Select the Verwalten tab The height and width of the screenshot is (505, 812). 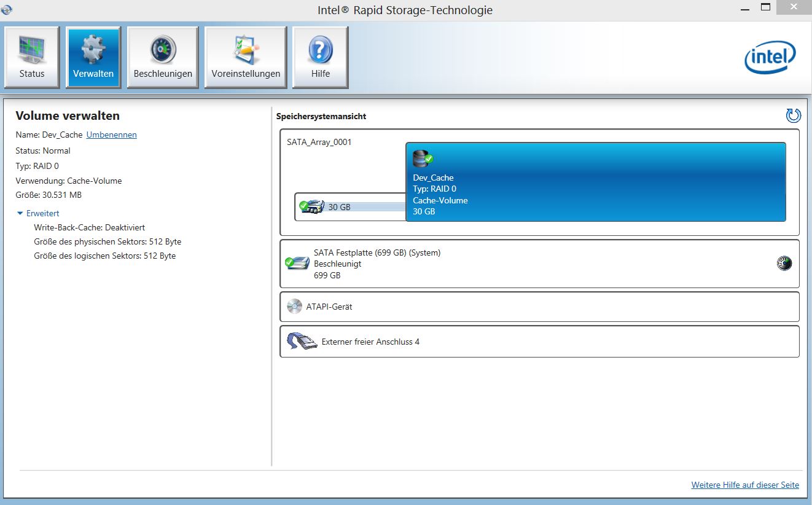click(93, 58)
